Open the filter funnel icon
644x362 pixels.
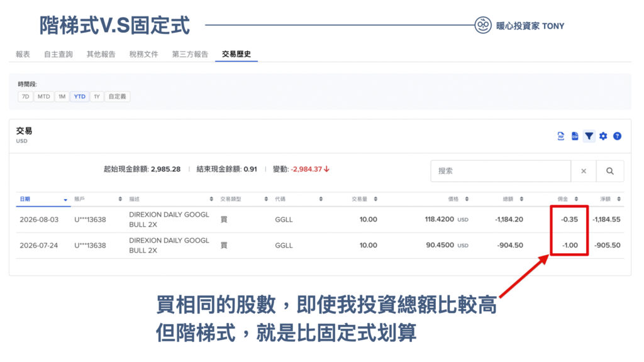click(x=589, y=136)
